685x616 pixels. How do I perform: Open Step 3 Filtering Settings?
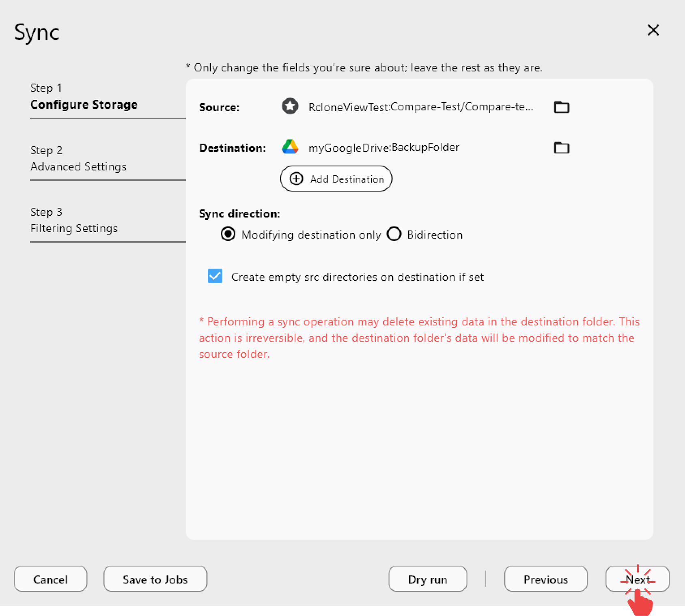[x=74, y=220]
